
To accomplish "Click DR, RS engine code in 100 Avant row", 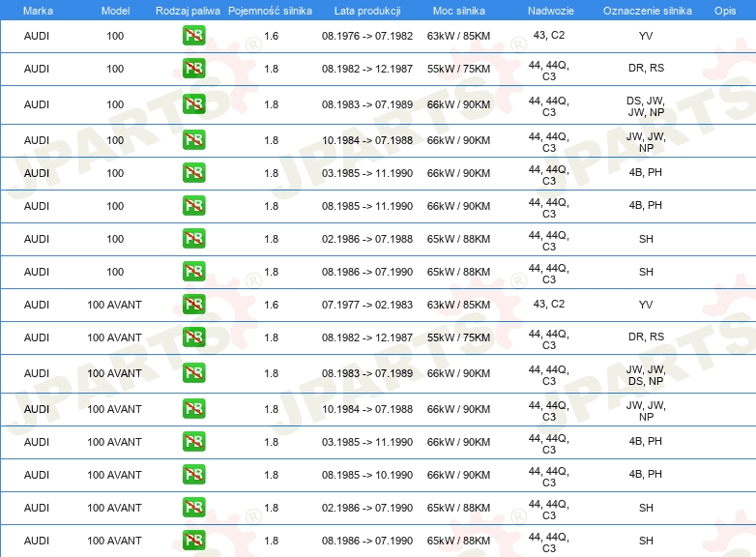I will click(x=646, y=337).
